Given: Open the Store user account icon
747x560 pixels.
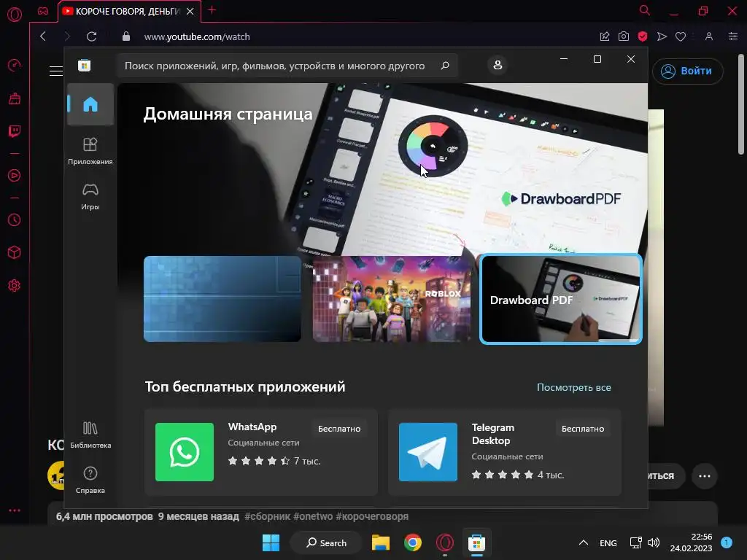Looking at the screenshot, I should (498, 65).
